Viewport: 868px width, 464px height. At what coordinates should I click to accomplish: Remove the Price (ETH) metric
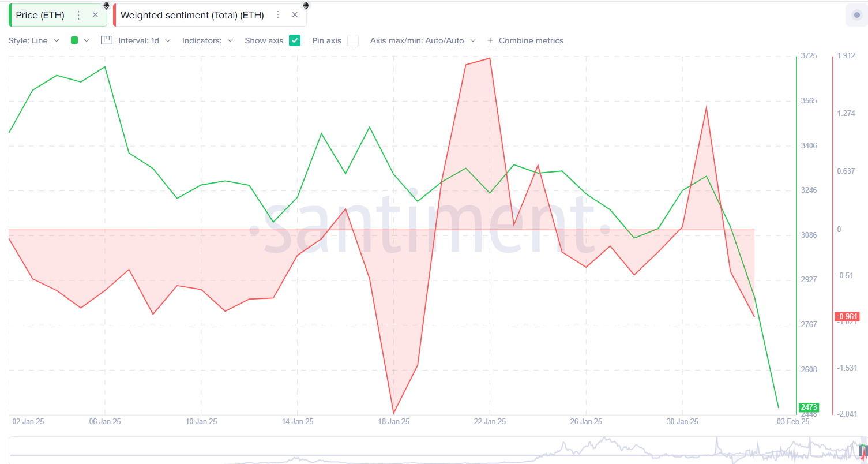pyautogui.click(x=95, y=15)
